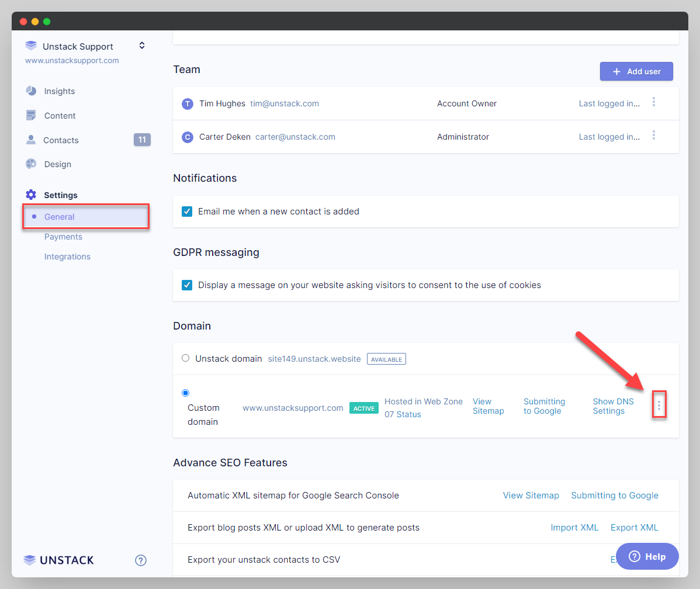The width and height of the screenshot is (700, 589).
Task: Go to the Integrations settings page
Action: pyautogui.click(x=67, y=257)
